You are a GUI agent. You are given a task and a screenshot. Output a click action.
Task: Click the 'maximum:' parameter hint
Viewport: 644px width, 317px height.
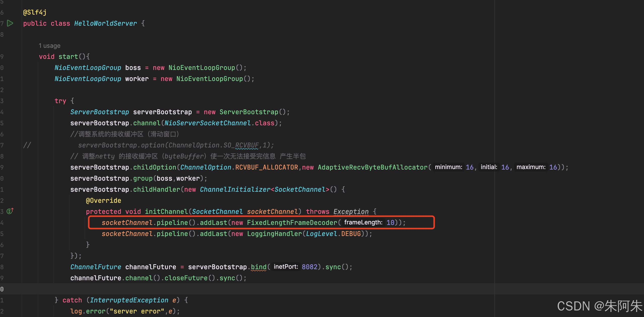(531, 167)
